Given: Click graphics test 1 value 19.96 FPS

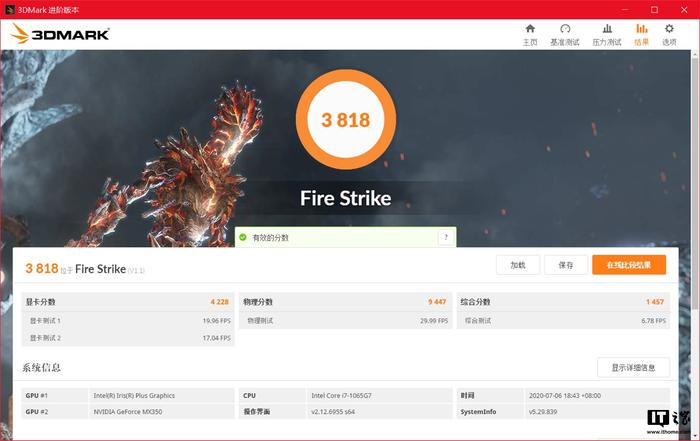Looking at the screenshot, I should (x=217, y=320).
